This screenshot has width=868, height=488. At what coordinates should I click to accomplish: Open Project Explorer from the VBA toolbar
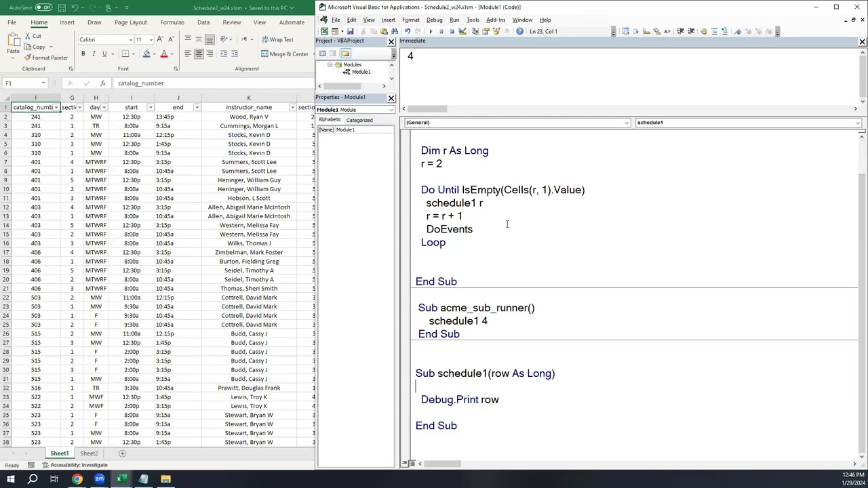pos(475,31)
